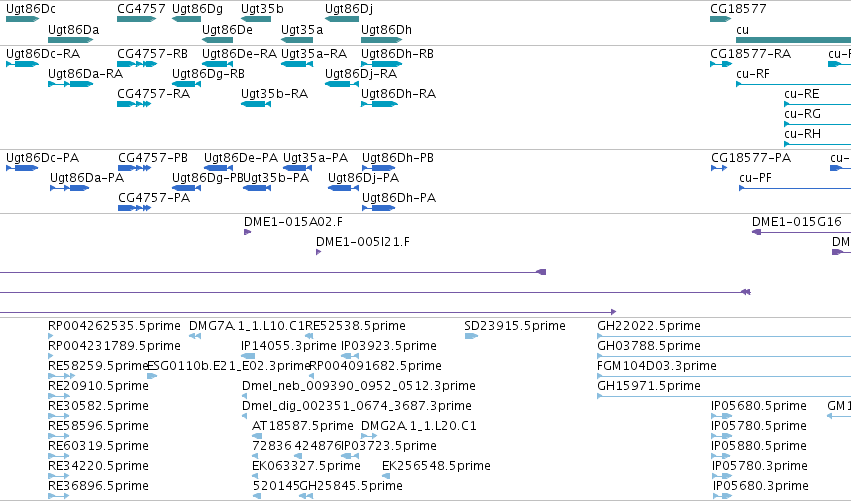Viewport: 851px width, 501px height.
Task: Select the cu-RF transcript label
Action: click(x=753, y=74)
